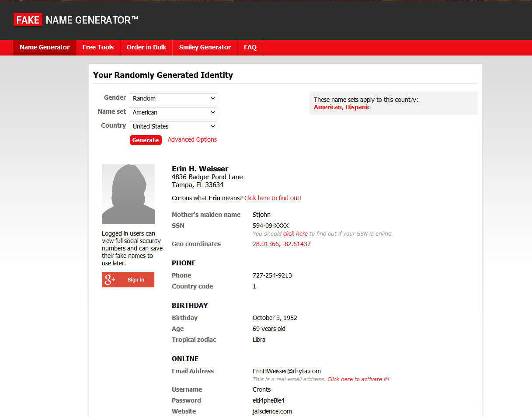The image size is (532, 417).
Task: Click the website value jaliscience.com
Action: pos(272,411)
